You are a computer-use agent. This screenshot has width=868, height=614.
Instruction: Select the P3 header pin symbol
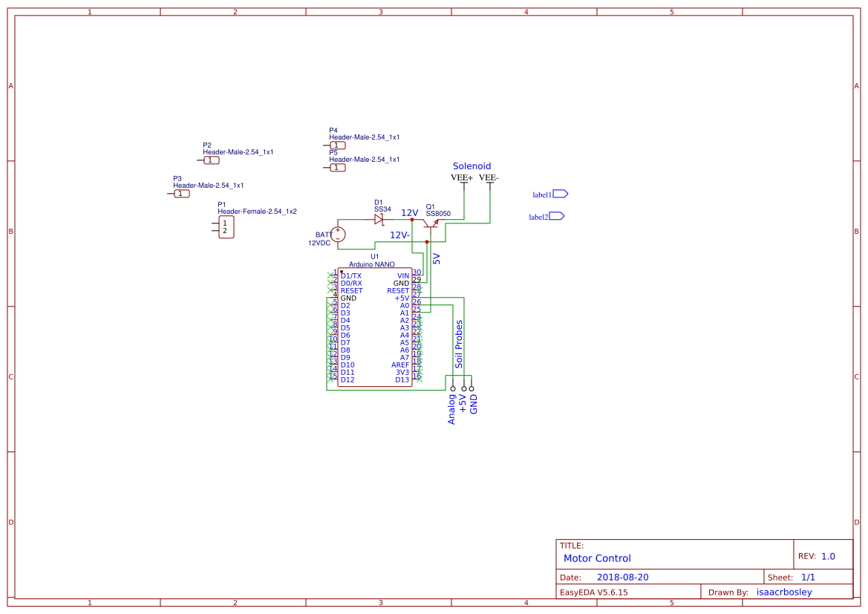point(182,194)
